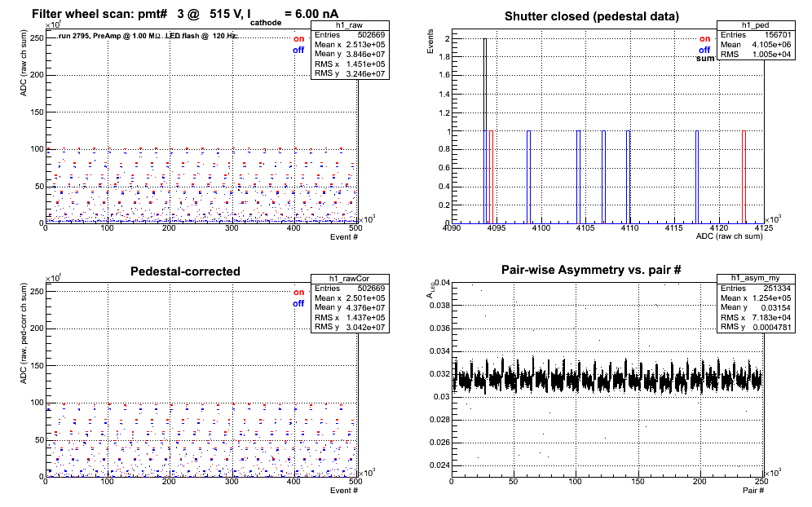Select 'RMS x 1.437e+05' in the h1_rawCor box
Viewport: 812px width, 507px height.
[350, 317]
